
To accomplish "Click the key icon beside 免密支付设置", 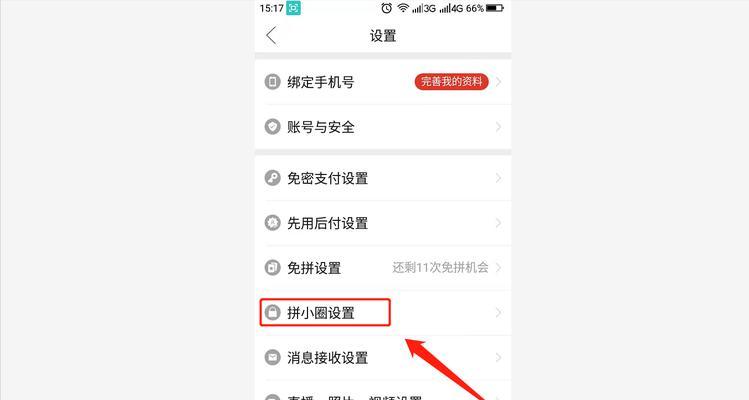I will coord(272,178).
